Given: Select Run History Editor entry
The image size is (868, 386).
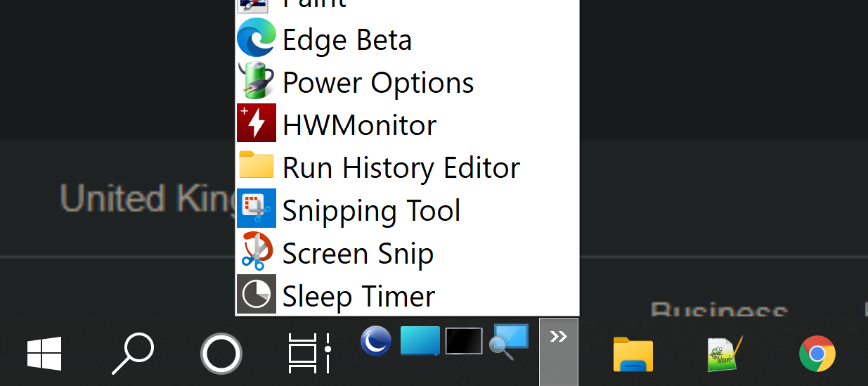Looking at the screenshot, I should [407, 167].
